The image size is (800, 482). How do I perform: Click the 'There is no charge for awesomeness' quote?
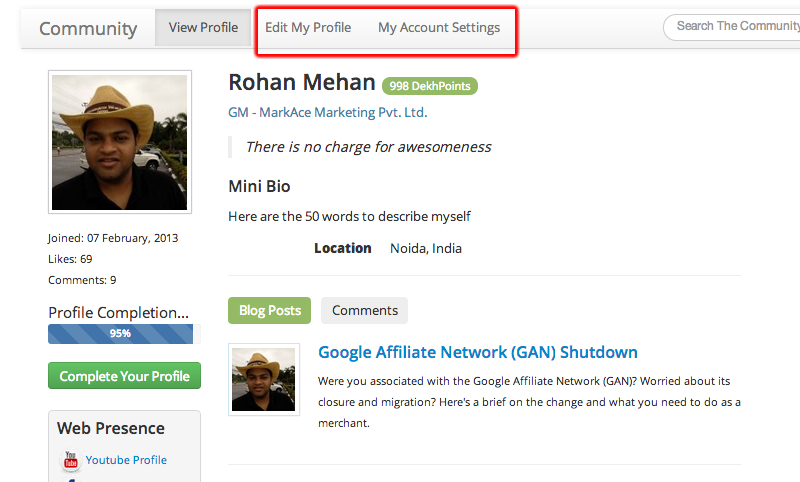coord(368,147)
